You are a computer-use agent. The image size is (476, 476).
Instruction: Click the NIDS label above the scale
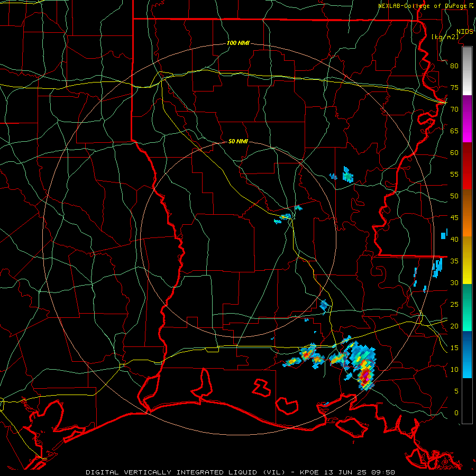465,31
